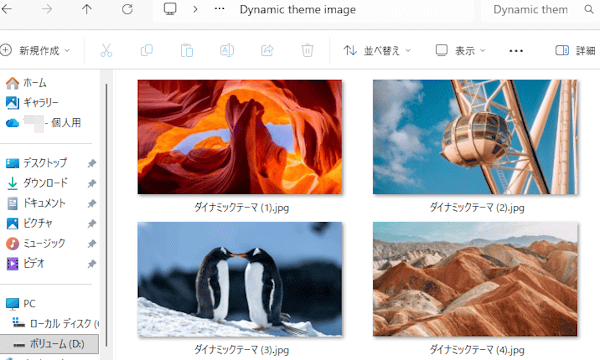Click the pin icon beside デスクトップ
This screenshot has width=600, height=360.
coord(91,163)
